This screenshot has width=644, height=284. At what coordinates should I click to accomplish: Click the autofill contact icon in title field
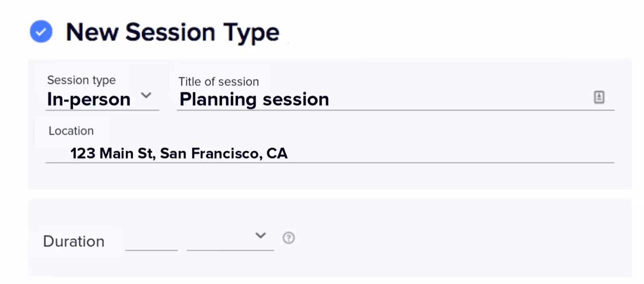(599, 97)
